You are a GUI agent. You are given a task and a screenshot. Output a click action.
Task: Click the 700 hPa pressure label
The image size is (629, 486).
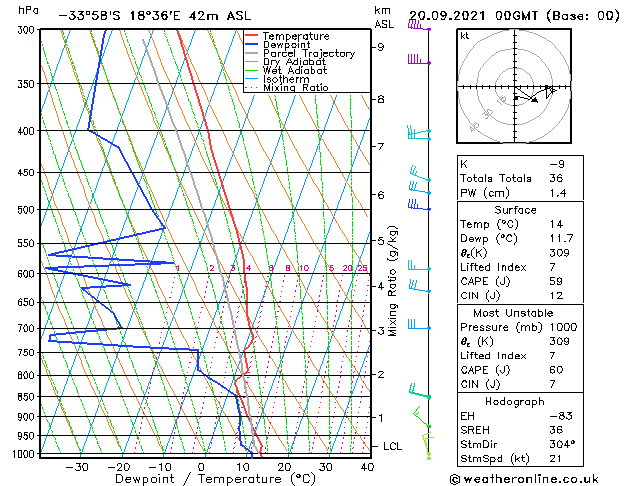click(x=28, y=328)
